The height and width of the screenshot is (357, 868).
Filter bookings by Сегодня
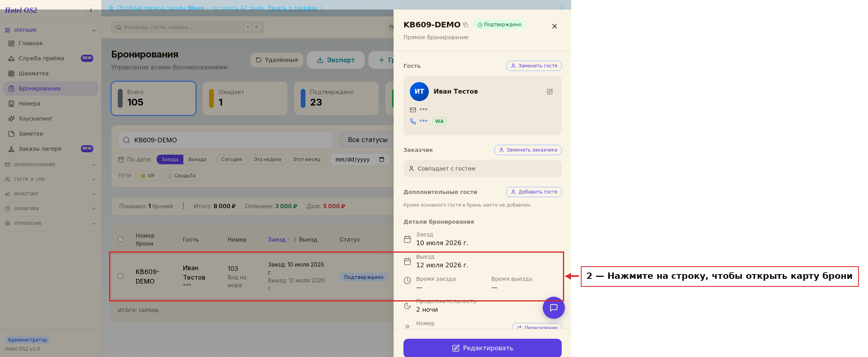click(232, 159)
